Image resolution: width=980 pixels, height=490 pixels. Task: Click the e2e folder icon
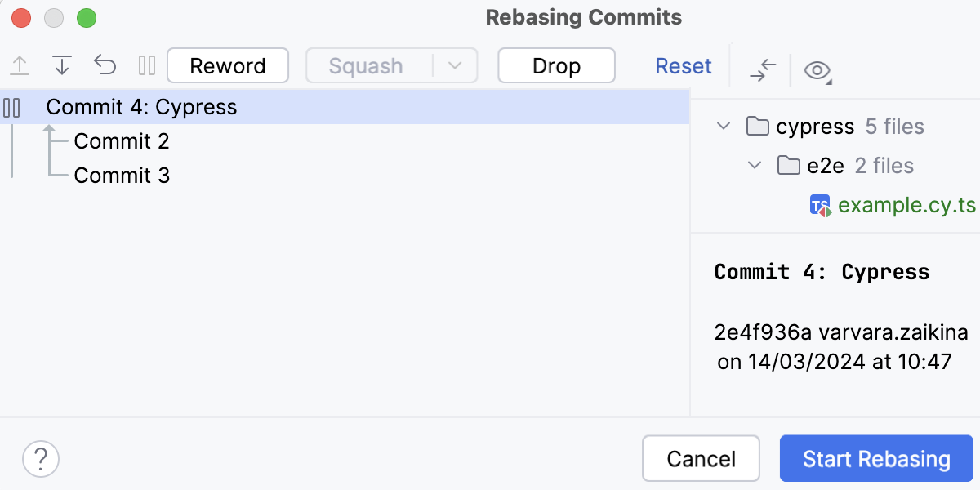click(789, 165)
